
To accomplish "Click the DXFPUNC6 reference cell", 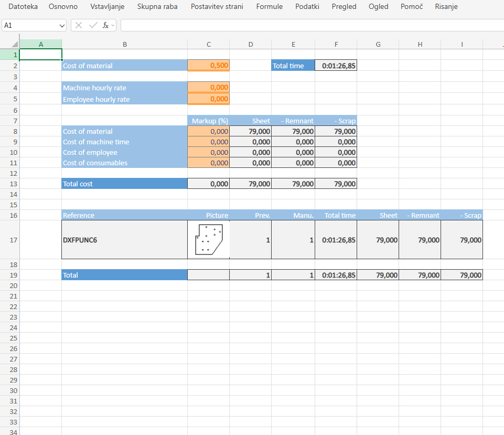I will 124,240.
